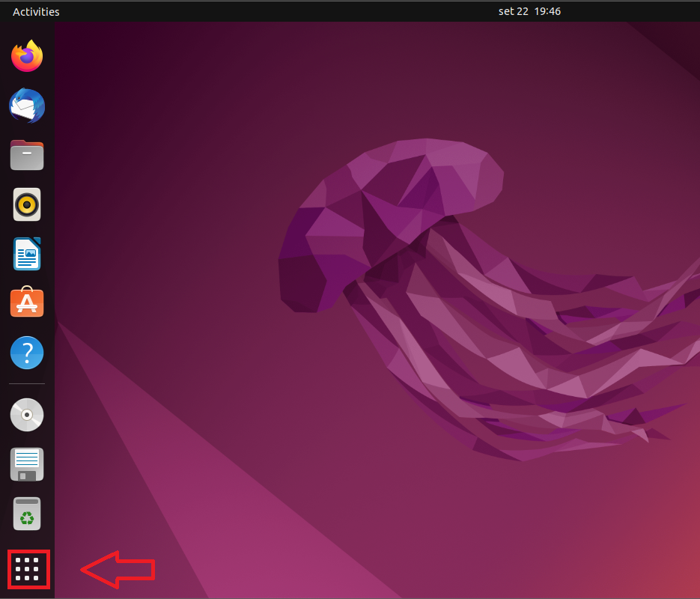This screenshot has width=700, height=599.
Task: Open Thunderbird Mail in the dock
Action: tap(27, 106)
